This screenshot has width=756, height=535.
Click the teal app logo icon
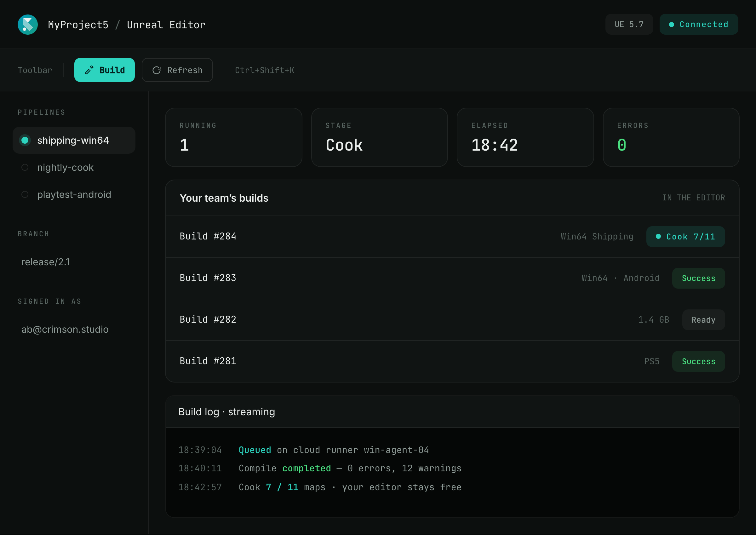(x=28, y=24)
